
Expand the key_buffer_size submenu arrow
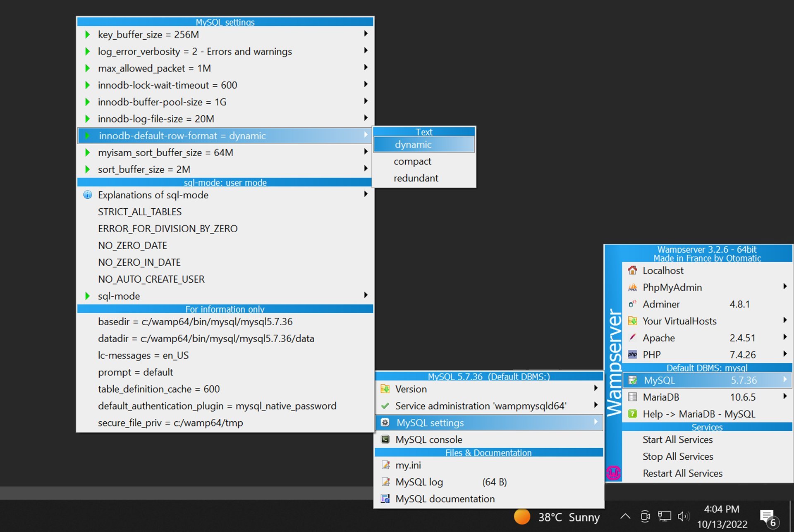366,34
